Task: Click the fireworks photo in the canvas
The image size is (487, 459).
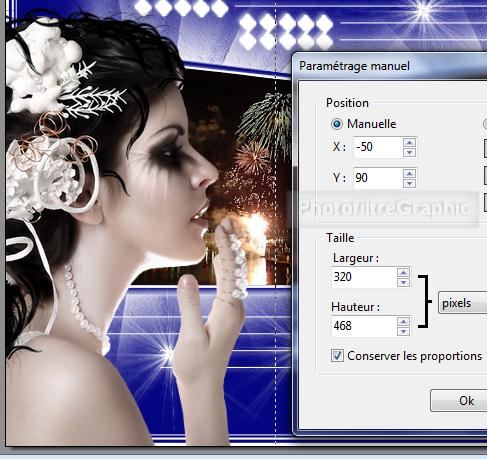Action: [x=247, y=183]
